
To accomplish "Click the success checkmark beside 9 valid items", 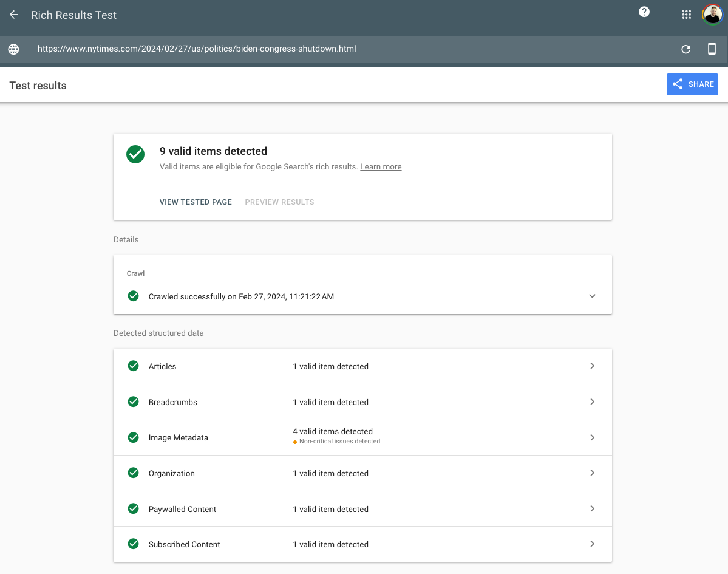I will [x=135, y=154].
